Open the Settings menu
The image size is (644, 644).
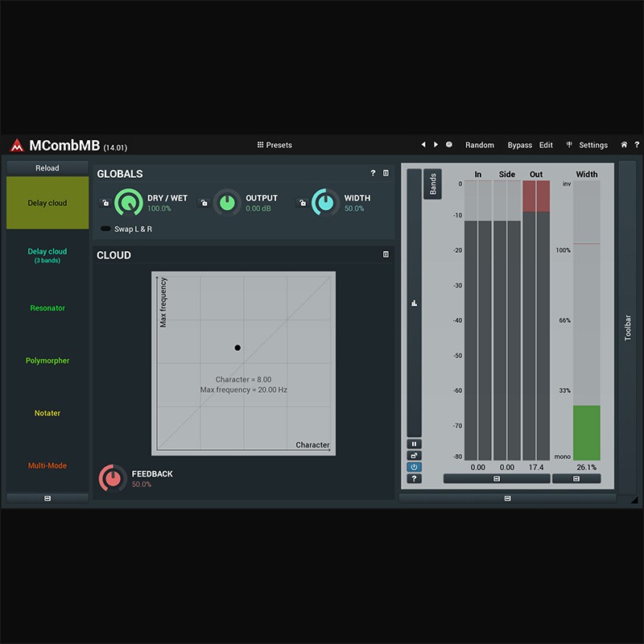coord(593,145)
